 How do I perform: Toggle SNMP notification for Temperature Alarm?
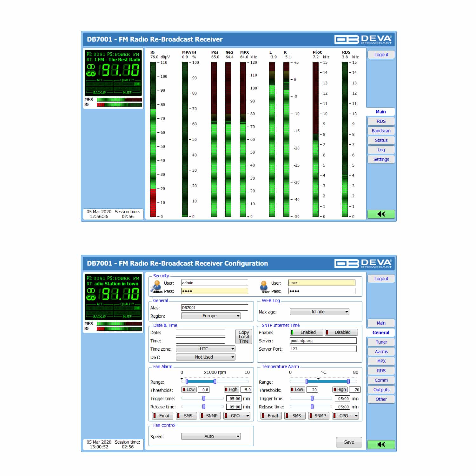coord(319,416)
